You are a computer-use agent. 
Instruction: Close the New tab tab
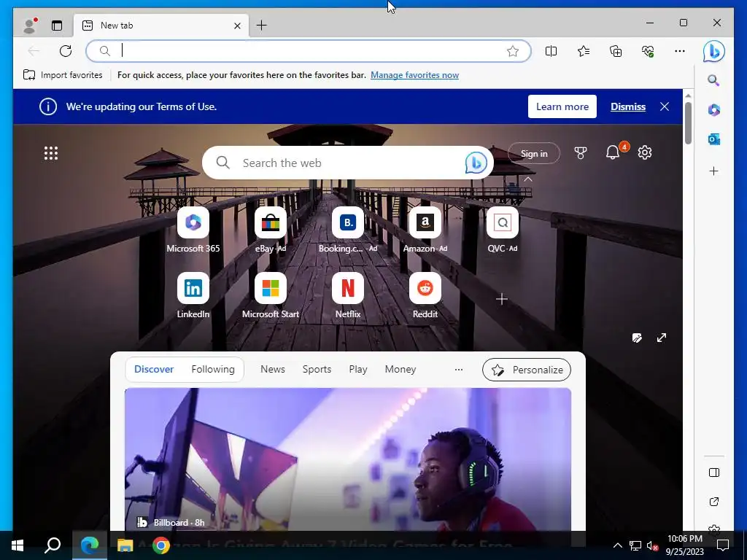(237, 26)
